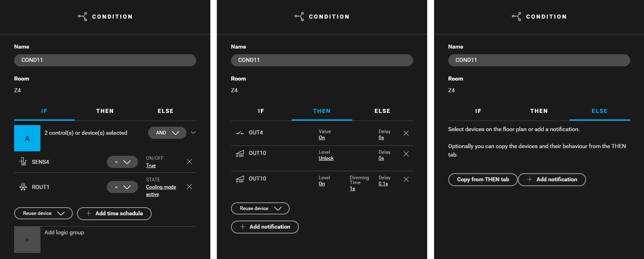The height and width of the screenshot is (259, 644).
Task: Click the SENS4 digital sensor icon
Action: click(x=23, y=162)
